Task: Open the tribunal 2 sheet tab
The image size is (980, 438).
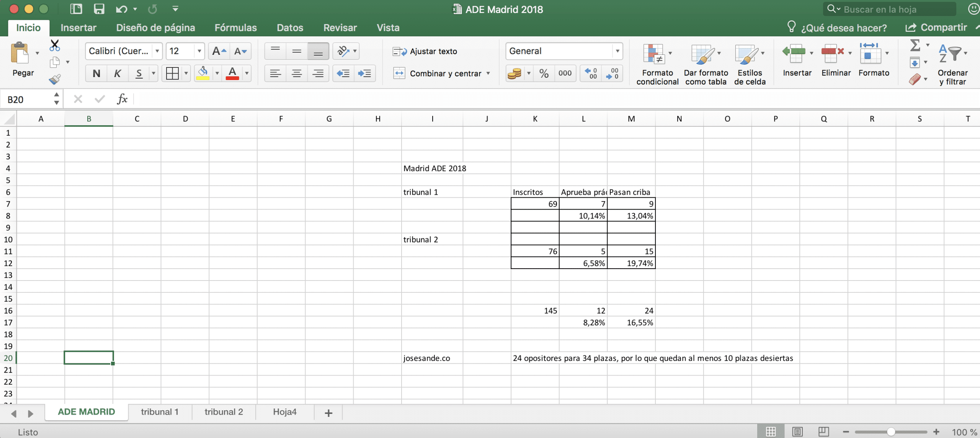Action: tap(224, 412)
